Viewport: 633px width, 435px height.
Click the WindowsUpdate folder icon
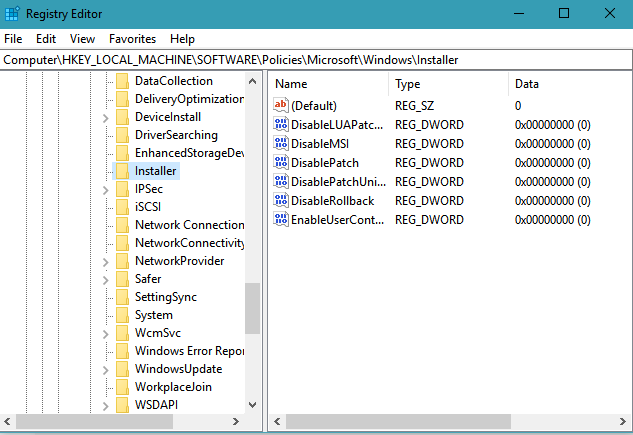tap(122, 369)
